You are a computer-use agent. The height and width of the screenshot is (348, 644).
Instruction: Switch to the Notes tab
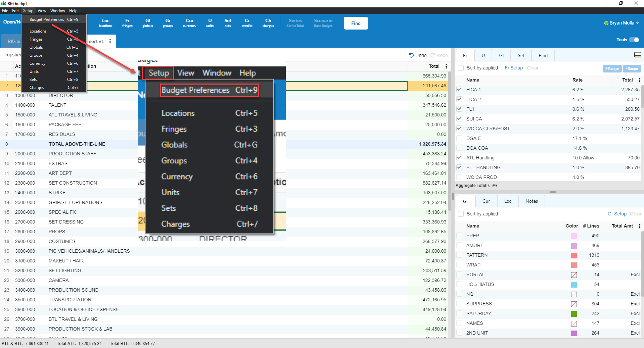[x=532, y=201]
